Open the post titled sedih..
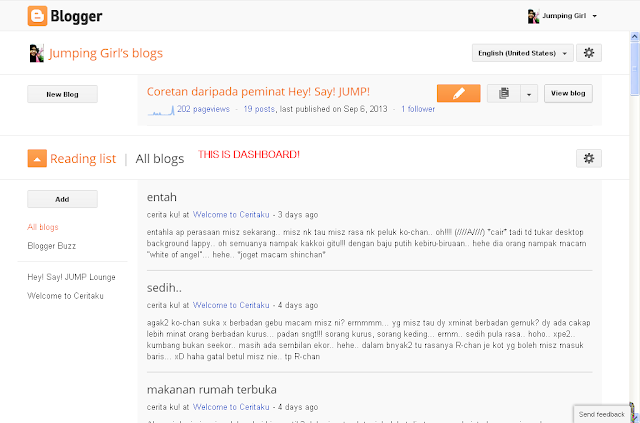 coord(164,288)
